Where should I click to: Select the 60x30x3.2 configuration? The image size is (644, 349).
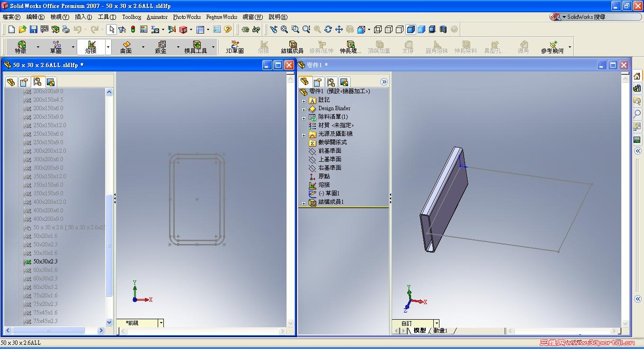coord(45,287)
